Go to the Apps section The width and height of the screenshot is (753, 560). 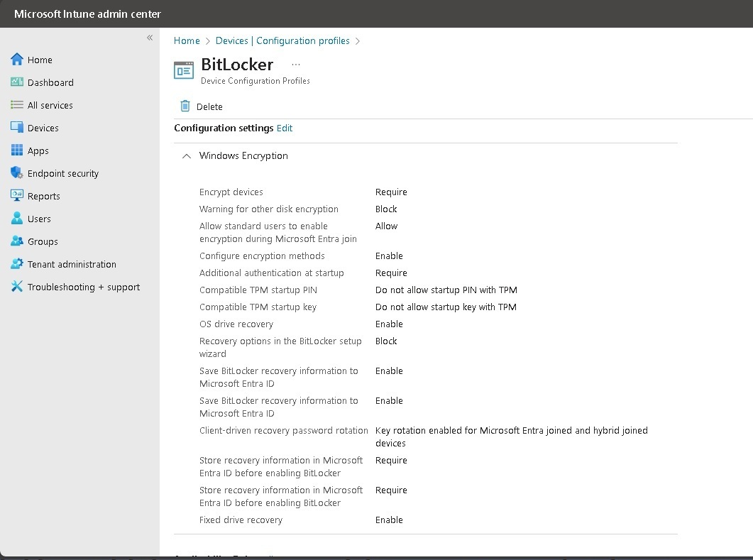pos(38,150)
